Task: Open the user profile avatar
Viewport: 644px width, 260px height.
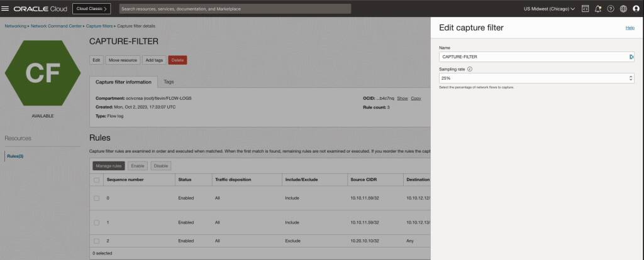Action: pyautogui.click(x=636, y=9)
